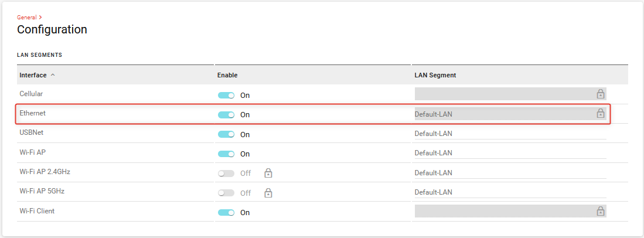Open USBNet LAN Segment field

tap(510, 134)
